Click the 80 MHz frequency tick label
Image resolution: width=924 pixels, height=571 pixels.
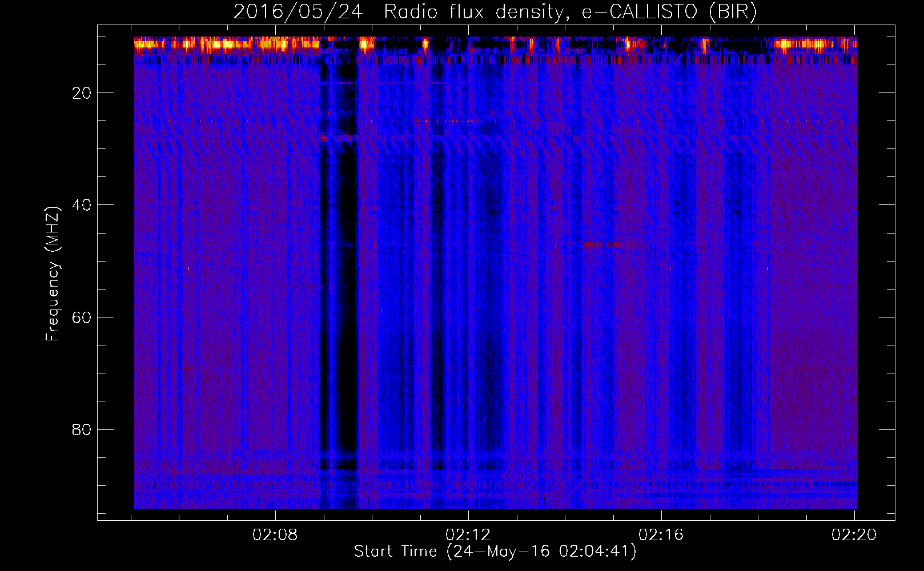click(82, 430)
